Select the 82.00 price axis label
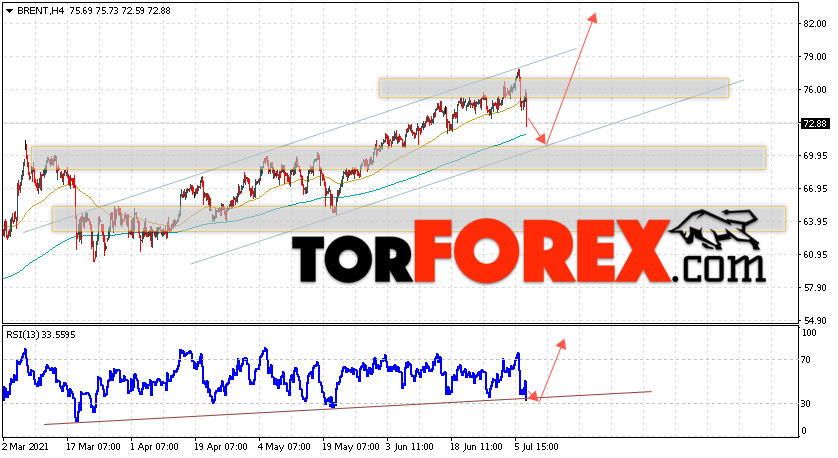This screenshot has height=458, width=838. click(x=814, y=24)
